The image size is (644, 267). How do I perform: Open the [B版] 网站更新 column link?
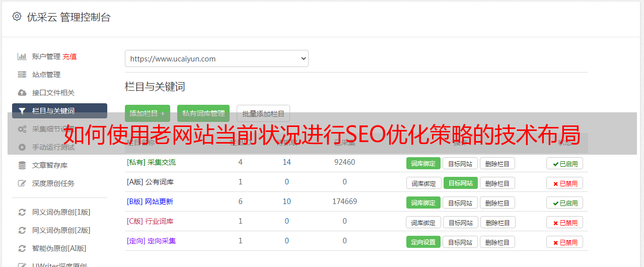[150, 202]
